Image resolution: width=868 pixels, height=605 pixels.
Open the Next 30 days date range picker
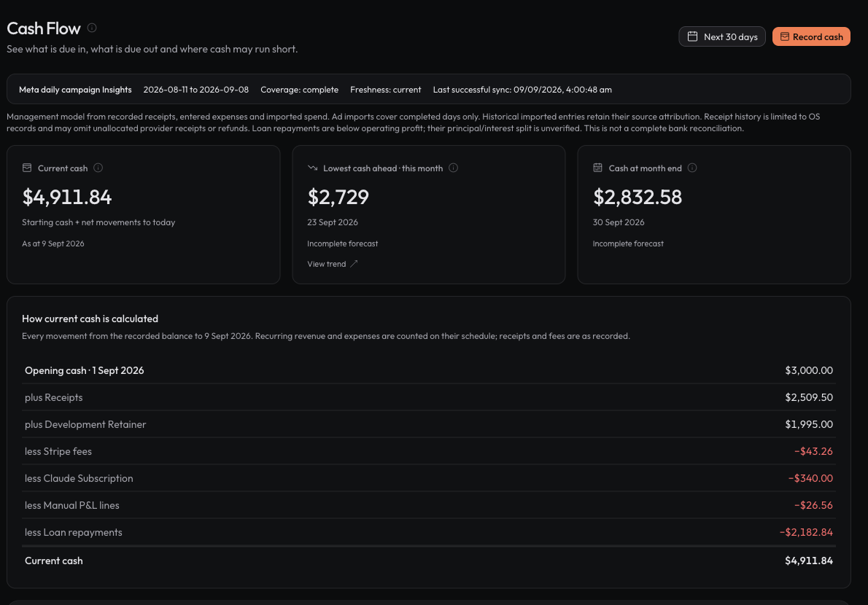[x=722, y=36]
